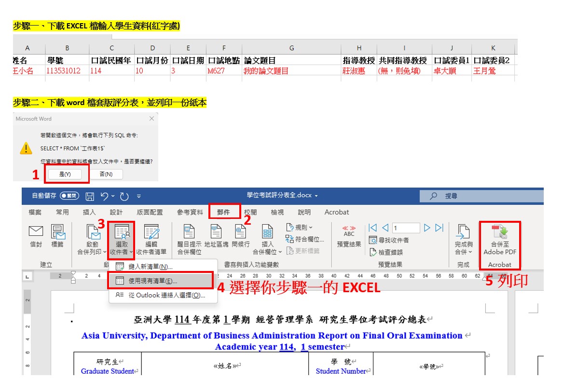Open the Mailings (郵件) ribbon tab

223,212
